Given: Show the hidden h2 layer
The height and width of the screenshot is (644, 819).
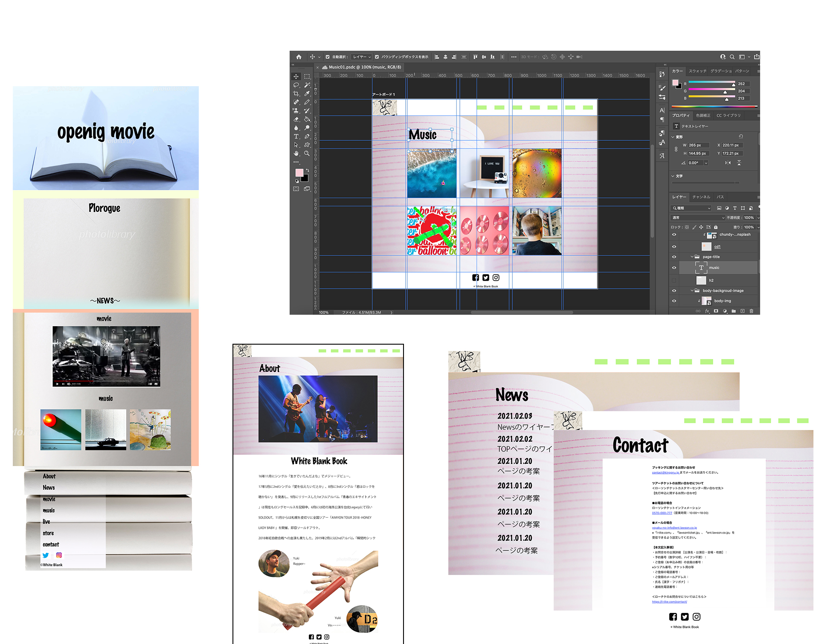Looking at the screenshot, I should tap(674, 280).
